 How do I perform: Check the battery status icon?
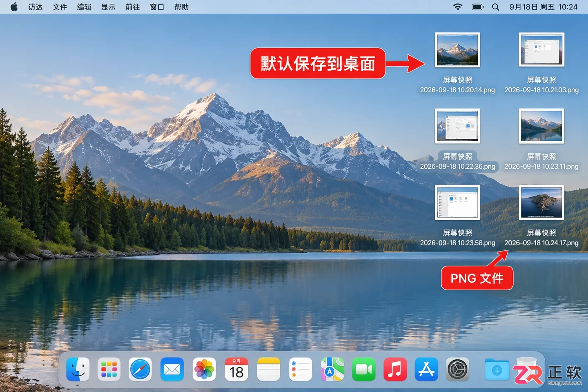point(477,7)
